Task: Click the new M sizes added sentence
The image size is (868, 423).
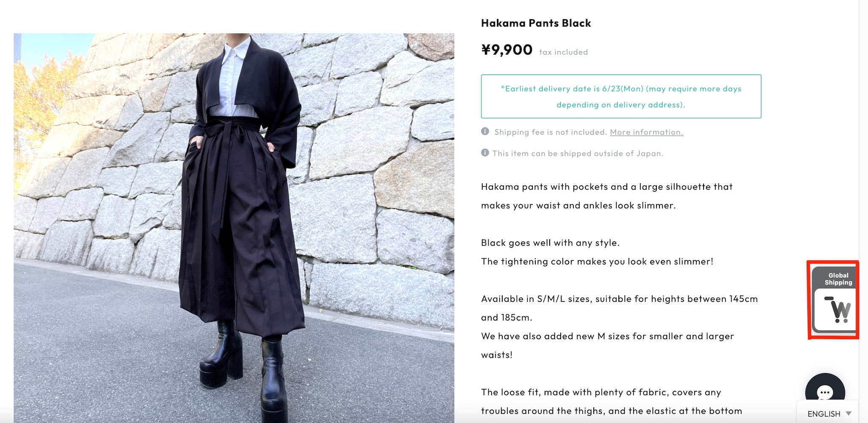Action: 607,346
